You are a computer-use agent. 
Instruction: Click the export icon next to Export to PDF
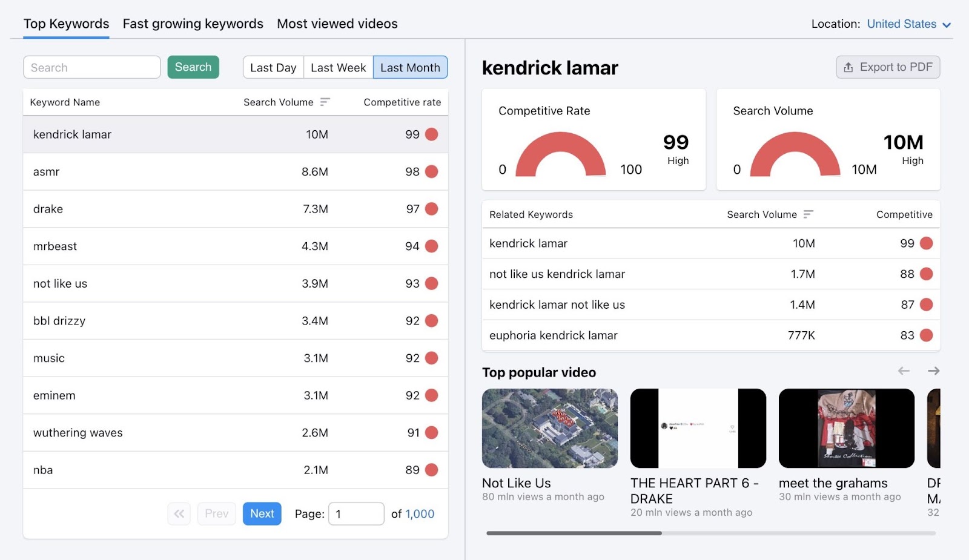coord(848,67)
